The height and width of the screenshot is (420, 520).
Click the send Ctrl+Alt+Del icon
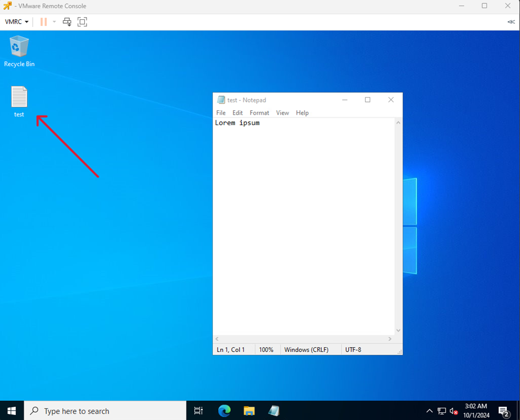coord(67,22)
